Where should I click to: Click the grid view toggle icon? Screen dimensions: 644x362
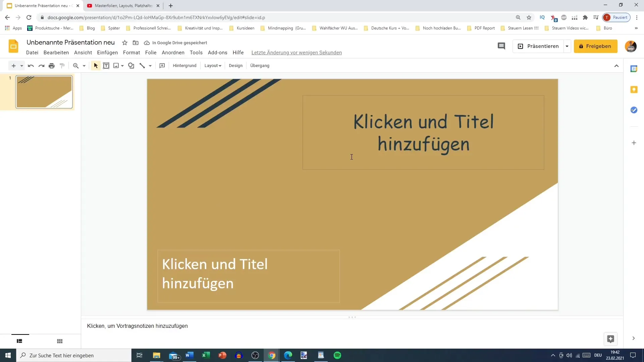click(x=60, y=341)
